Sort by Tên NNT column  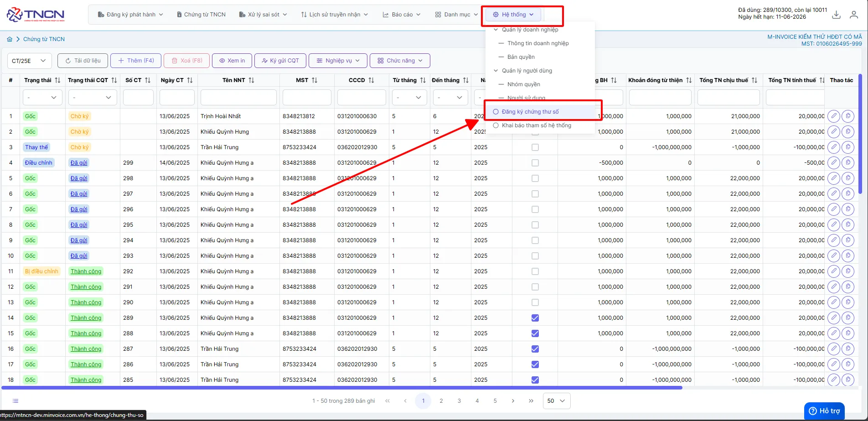click(251, 80)
